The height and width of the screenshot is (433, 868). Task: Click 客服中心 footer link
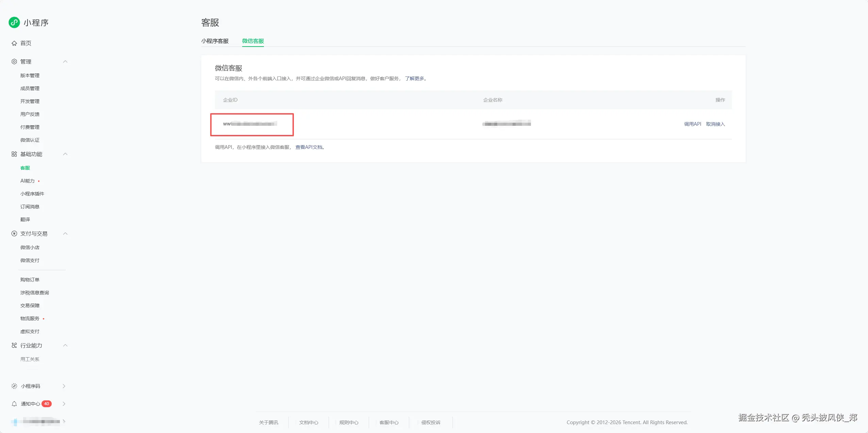point(389,422)
